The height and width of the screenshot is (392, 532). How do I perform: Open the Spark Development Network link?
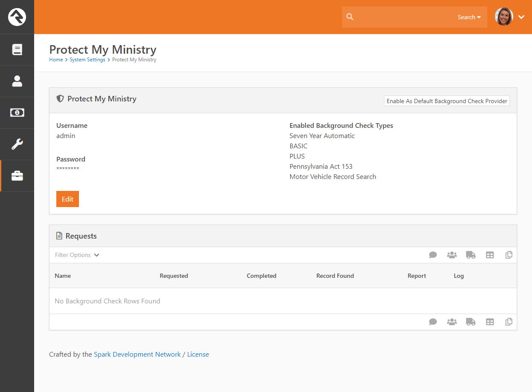click(137, 354)
